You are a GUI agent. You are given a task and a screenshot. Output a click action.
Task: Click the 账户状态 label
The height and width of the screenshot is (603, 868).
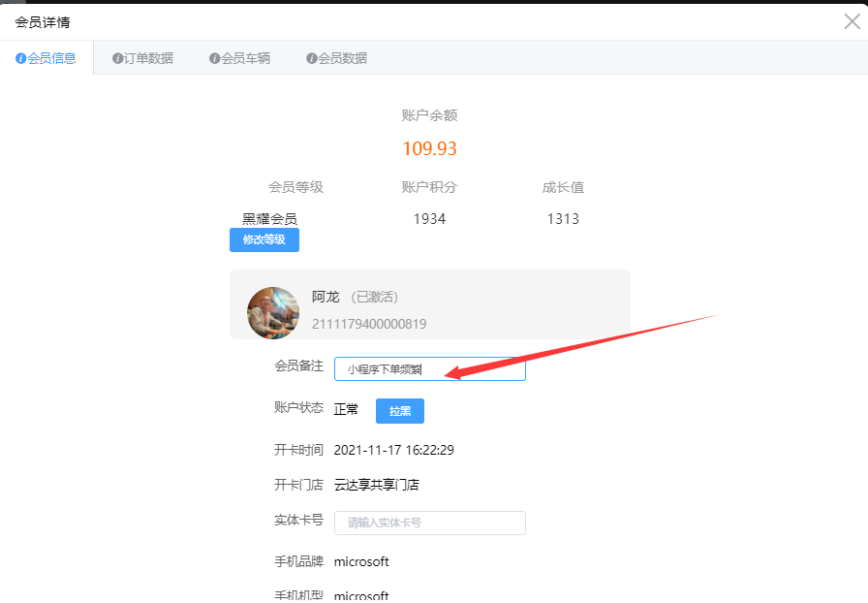coord(299,407)
